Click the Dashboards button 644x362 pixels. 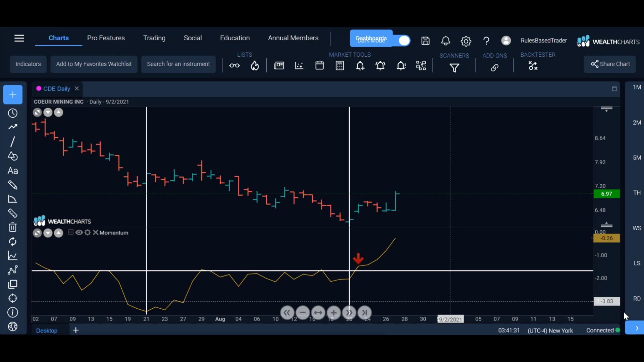(x=371, y=39)
